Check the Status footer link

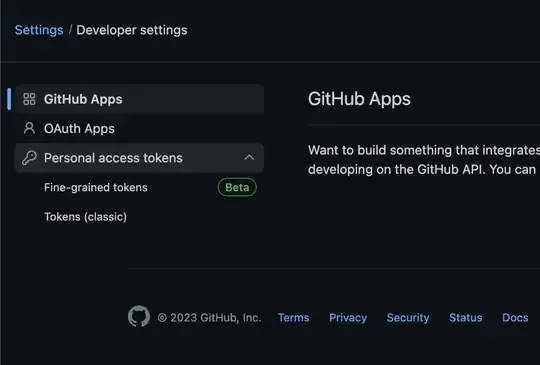coord(466,317)
